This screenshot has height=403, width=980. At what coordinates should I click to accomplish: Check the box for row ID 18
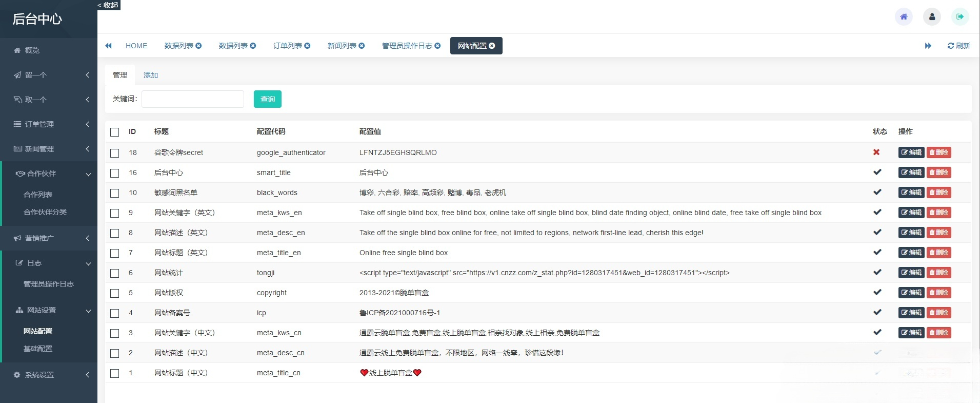[115, 153]
